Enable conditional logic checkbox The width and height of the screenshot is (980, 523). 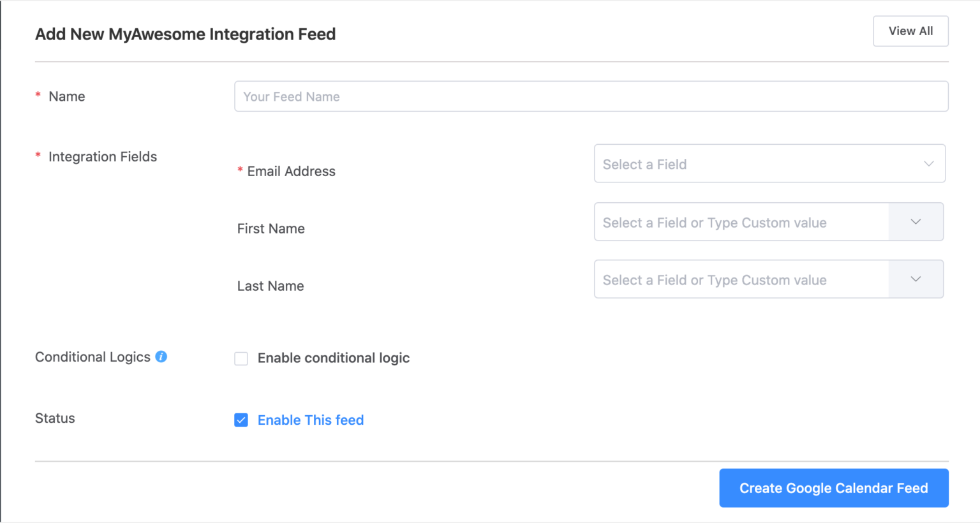(241, 358)
